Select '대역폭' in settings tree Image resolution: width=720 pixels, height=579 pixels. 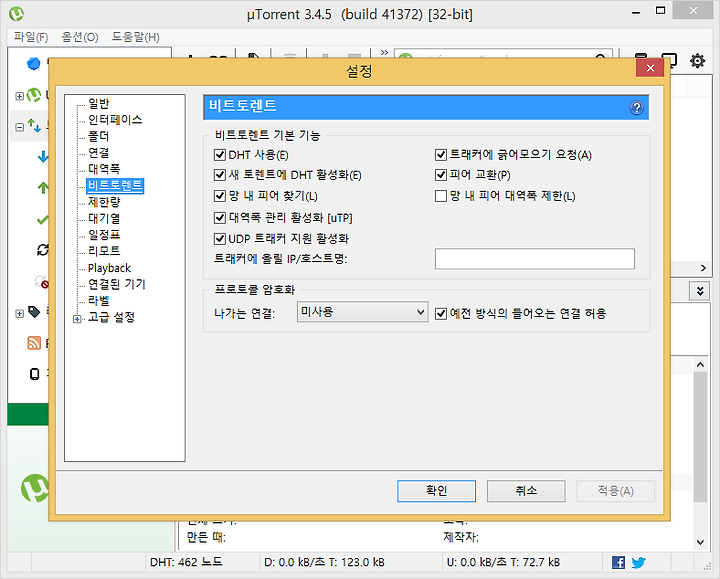coord(104,169)
